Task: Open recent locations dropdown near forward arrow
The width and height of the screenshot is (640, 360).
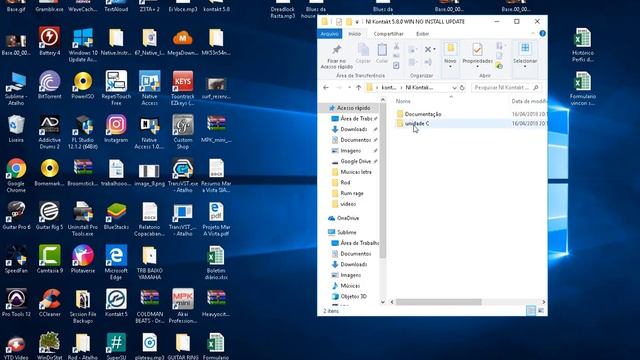Action: (349, 87)
